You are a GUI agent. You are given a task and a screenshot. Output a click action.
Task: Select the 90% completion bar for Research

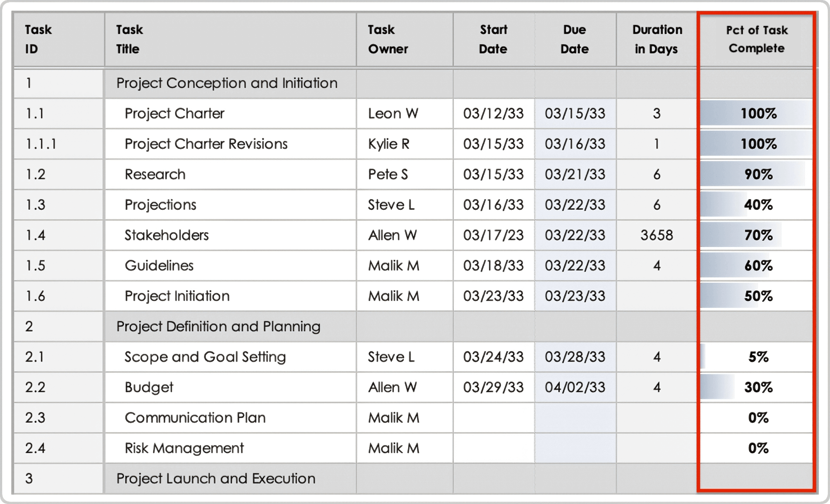(x=755, y=174)
